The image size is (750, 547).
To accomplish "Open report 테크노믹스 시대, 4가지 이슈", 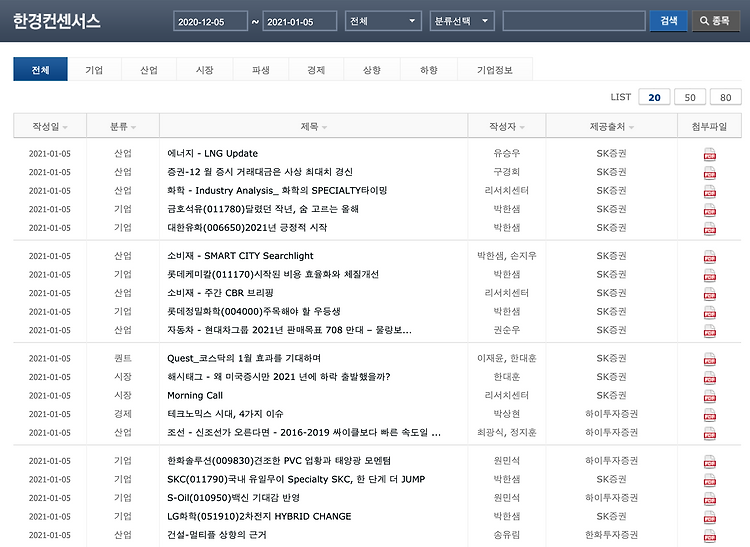I will click(x=225, y=414).
